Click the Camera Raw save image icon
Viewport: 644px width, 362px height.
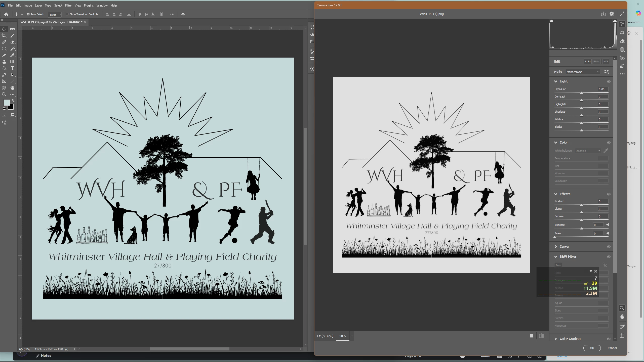click(x=603, y=14)
